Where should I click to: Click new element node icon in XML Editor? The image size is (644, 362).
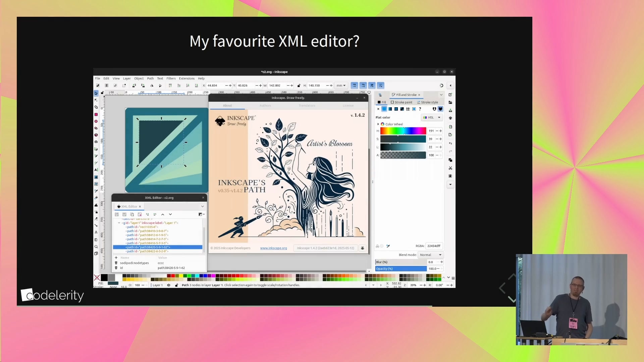point(117,215)
